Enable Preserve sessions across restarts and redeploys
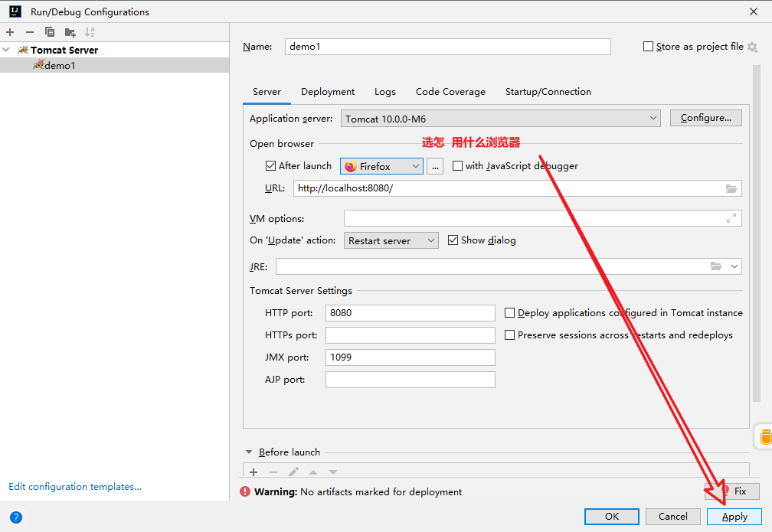 [x=509, y=335]
